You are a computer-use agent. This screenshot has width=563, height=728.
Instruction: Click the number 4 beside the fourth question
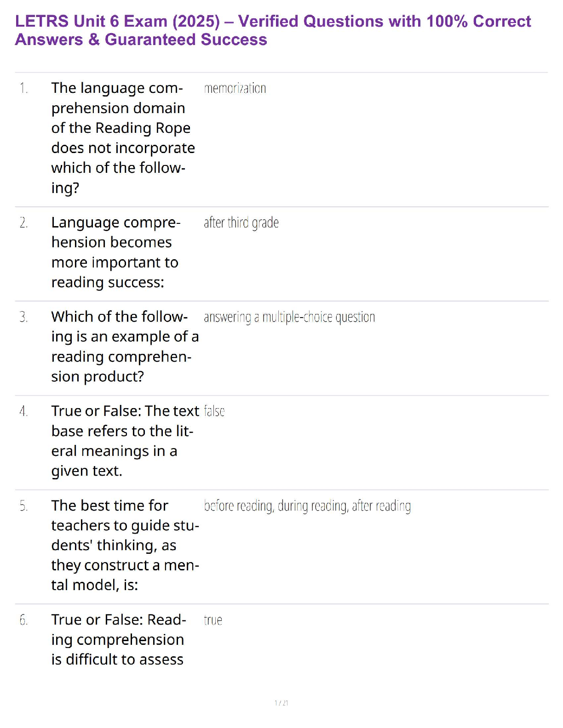click(x=24, y=411)
